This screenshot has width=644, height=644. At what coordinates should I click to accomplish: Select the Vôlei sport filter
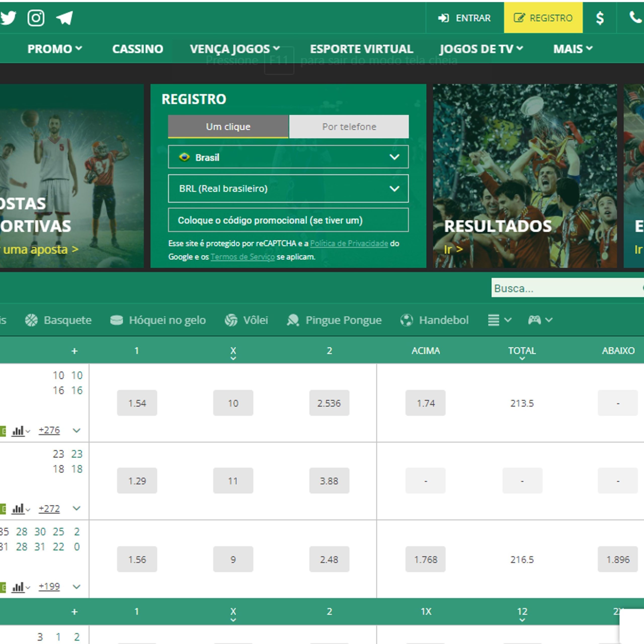(246, 320)
